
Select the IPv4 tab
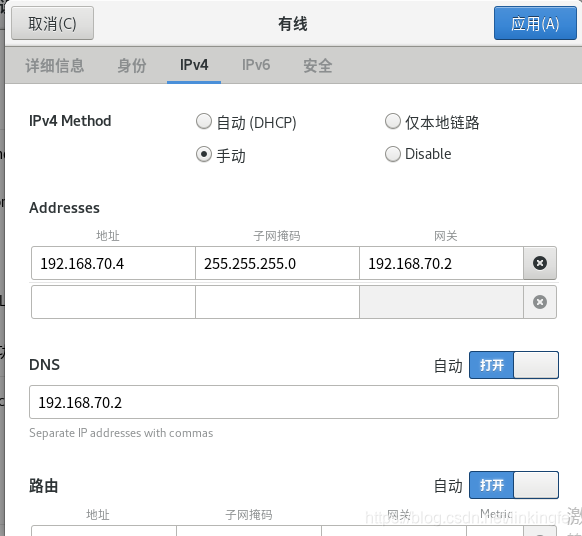click(x=194, y=65)
